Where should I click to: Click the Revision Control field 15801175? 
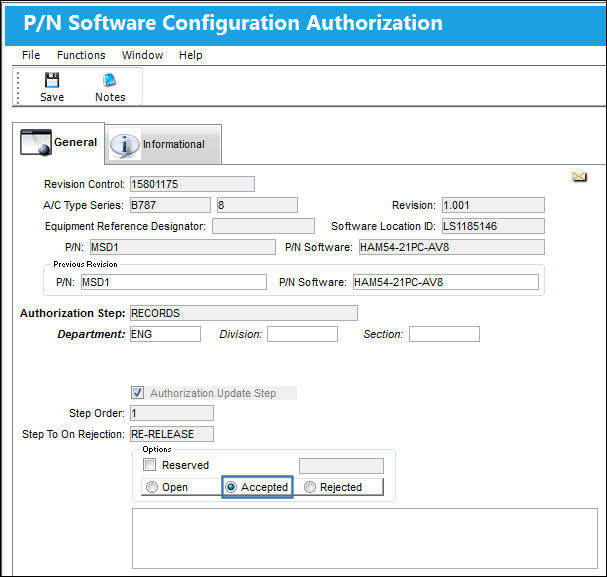(192, 184)
